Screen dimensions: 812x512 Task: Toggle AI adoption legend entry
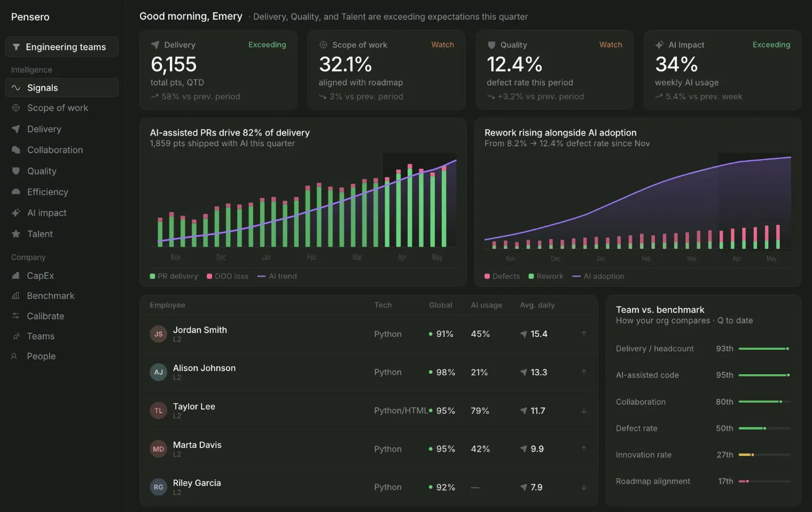[598, 276]
